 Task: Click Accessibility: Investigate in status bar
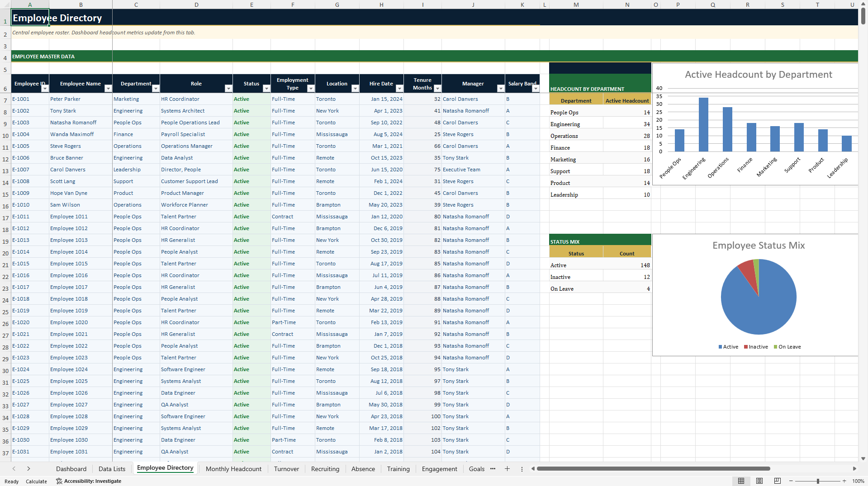(x=89, y=481)
